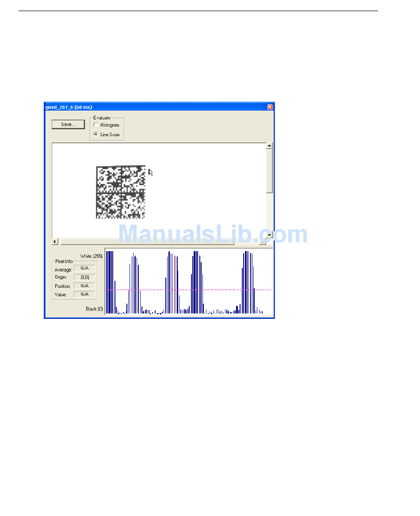Click the vertical scrollbar up arrow
Viewport: 420px width, 516px height.
point(269,146)
